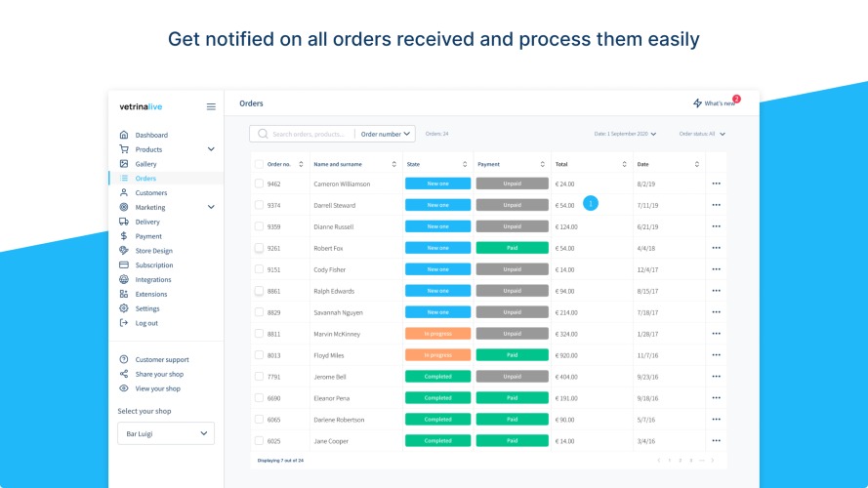868x488 pixels.
Task: Open three-dot menu for Robert Fox order
Action: [x=717, y=248]
